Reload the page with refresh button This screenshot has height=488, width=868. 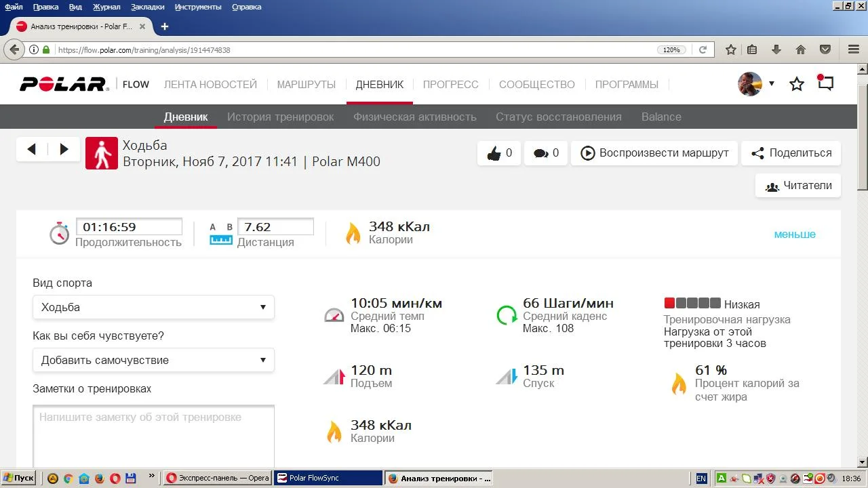(x=703, y=50)
